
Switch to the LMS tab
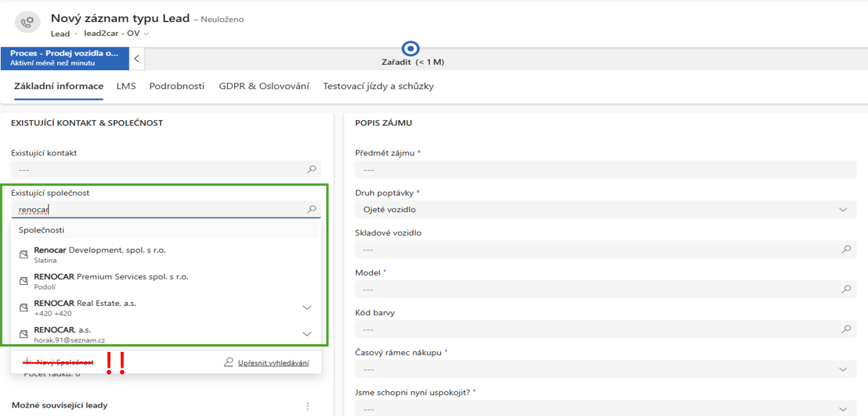(126, 87)
